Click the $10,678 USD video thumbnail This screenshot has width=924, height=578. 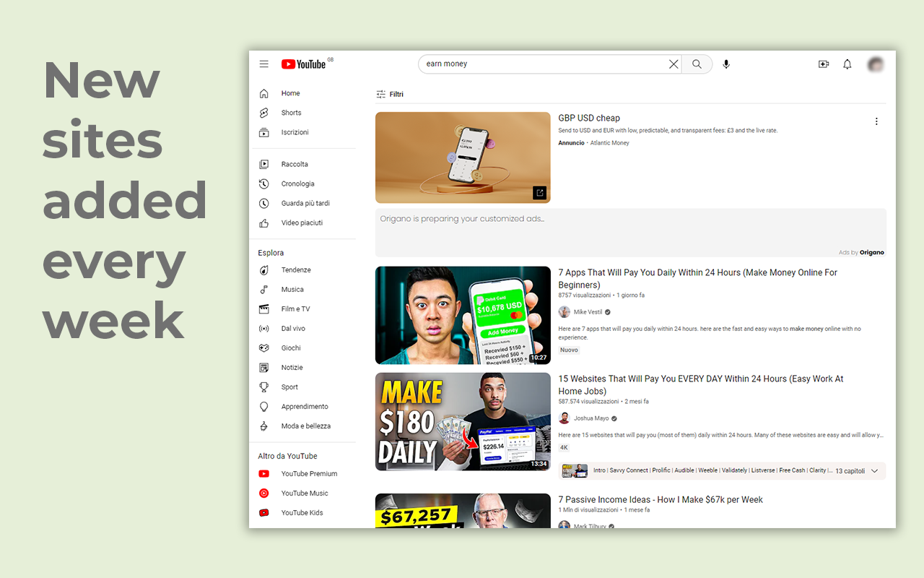click(463, 315)
